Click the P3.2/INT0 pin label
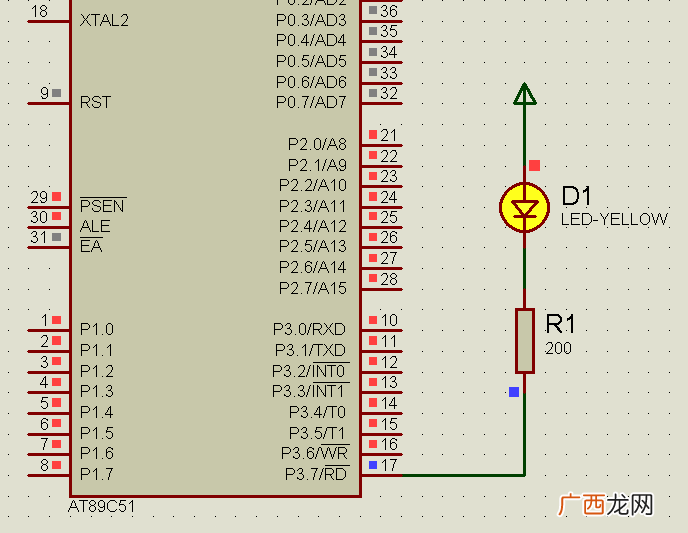Image resolution: width=688 pixels, height=533 pixels. coord(309,371)
